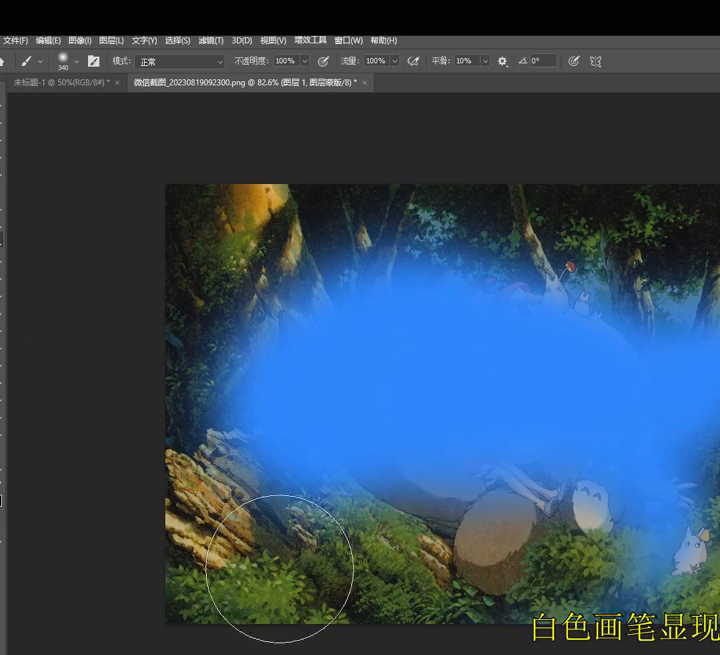This screenshot has width=720, height=655.
Task: Click the Brush tool preset icon
Action: [26, 61]
